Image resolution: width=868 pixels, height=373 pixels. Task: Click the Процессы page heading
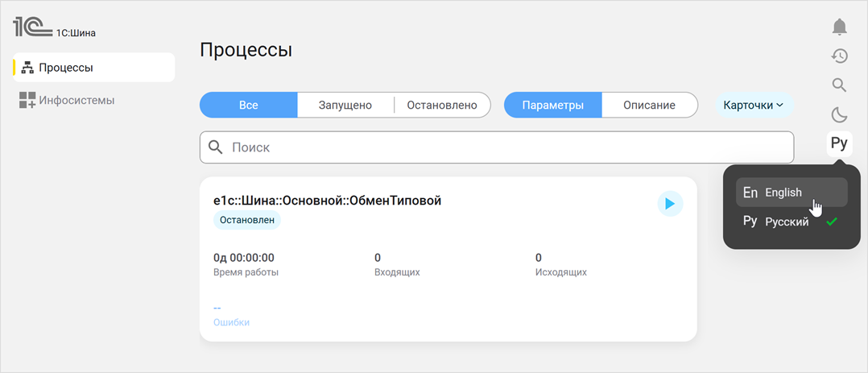[x=246, y=51]
